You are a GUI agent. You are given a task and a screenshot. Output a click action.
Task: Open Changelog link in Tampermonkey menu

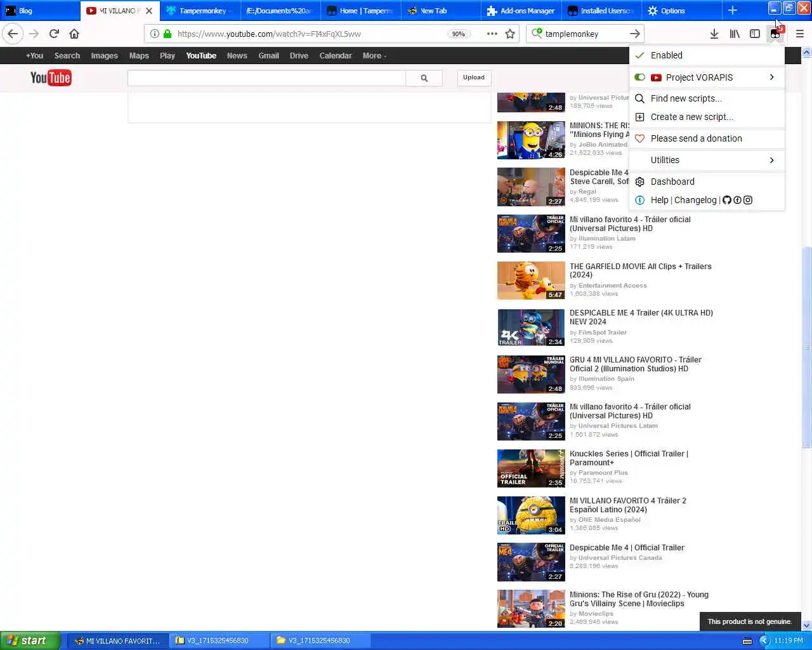695,200
